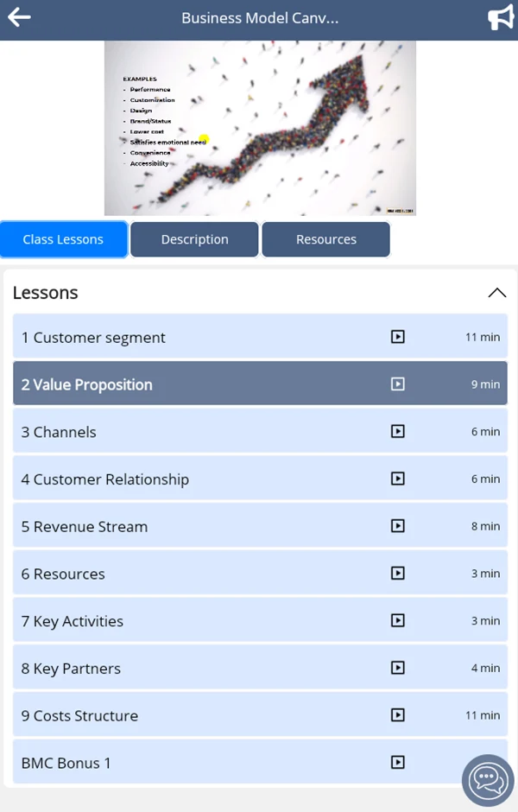Open announcements via megaphone icon
Screen dimensions: 518x812
501,17
